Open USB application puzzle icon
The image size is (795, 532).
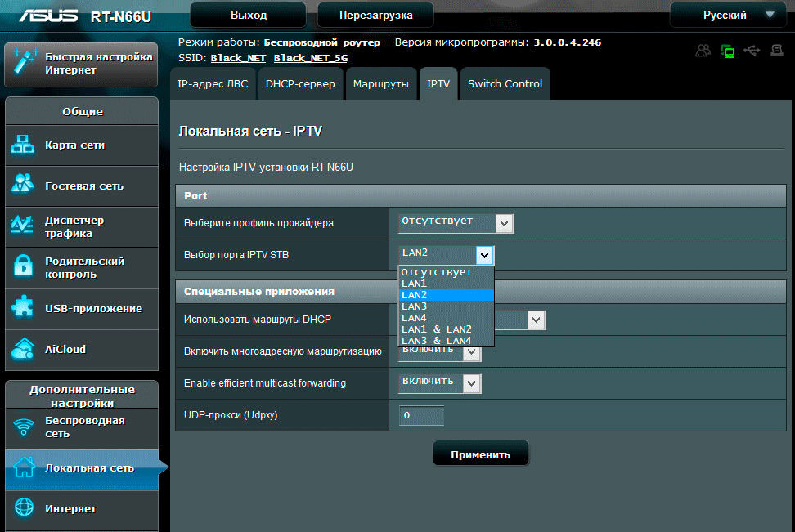(23, 307)
